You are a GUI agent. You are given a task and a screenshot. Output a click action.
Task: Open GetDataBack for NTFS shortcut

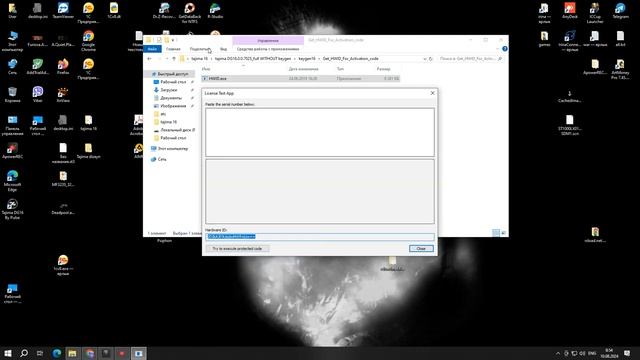pyautogui.click(x=190, y=13)
